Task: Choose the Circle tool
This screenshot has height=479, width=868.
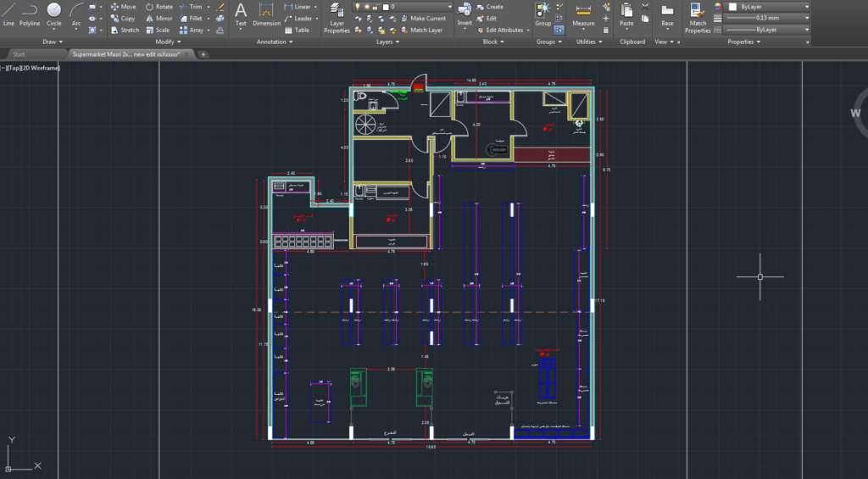Action: pyautogui.click(x=53, y=14)
